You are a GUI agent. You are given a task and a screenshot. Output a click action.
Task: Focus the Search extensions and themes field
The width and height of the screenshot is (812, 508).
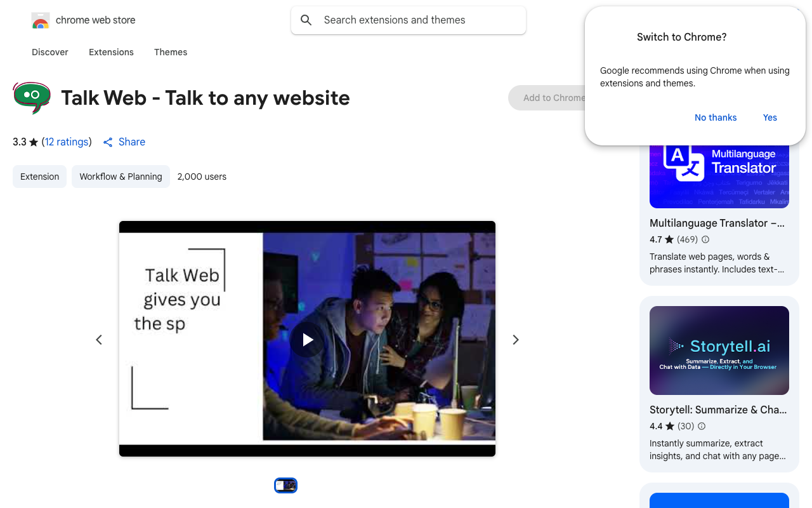409,20
